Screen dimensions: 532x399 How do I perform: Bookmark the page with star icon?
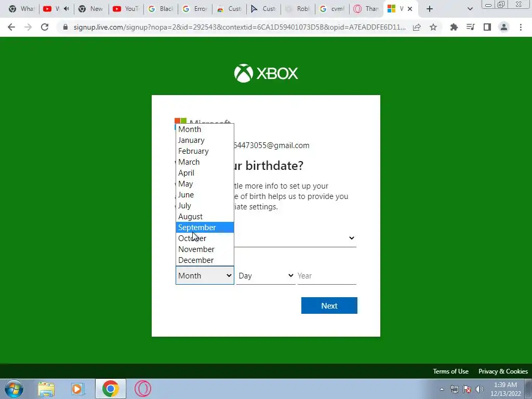coord(433,27)
